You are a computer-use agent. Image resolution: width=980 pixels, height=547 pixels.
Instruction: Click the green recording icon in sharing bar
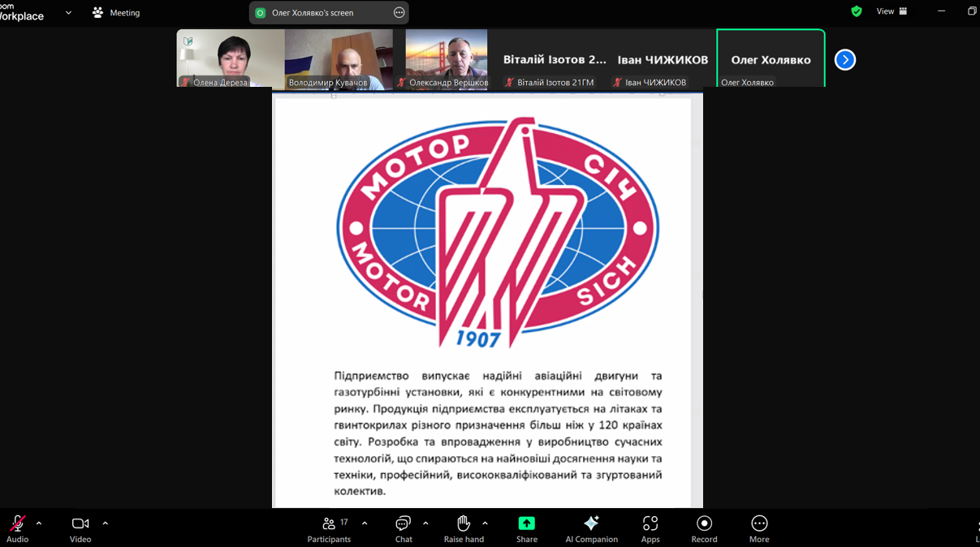click(x=261, y=13)
